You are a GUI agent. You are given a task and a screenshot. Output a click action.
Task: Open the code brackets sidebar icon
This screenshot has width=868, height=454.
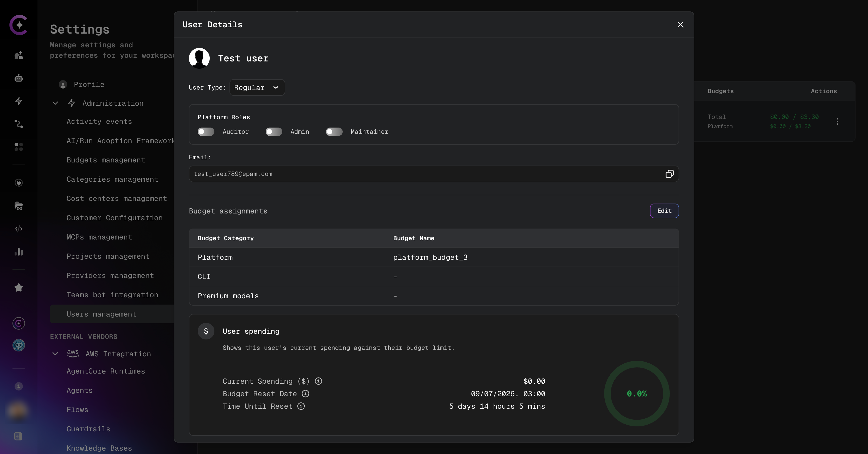[x=19, y=229]
